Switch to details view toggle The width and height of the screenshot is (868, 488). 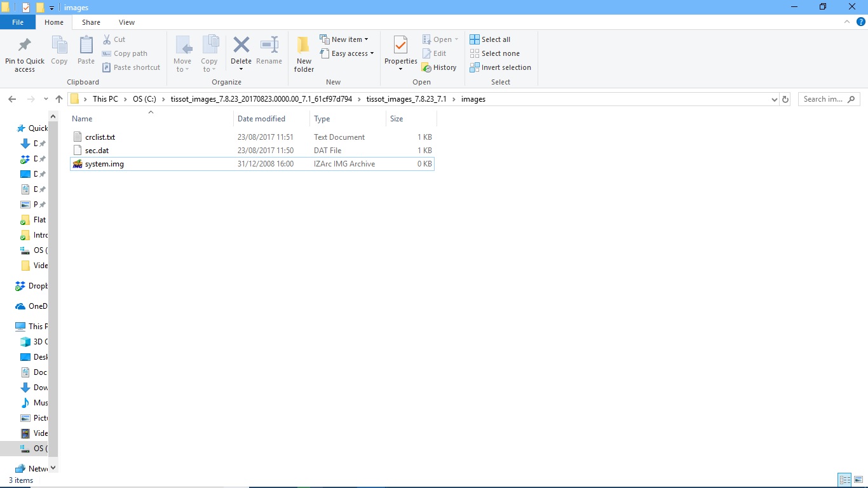[844, 480]
